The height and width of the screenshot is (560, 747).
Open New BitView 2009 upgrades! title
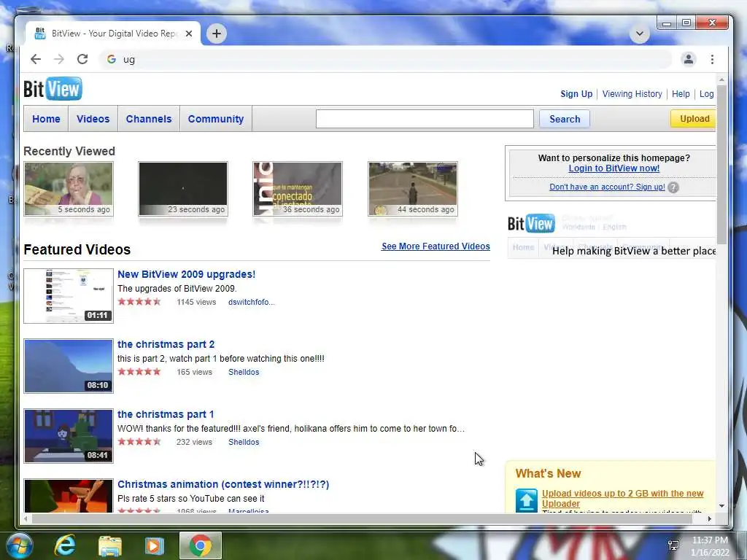click(x=186, y=274)
